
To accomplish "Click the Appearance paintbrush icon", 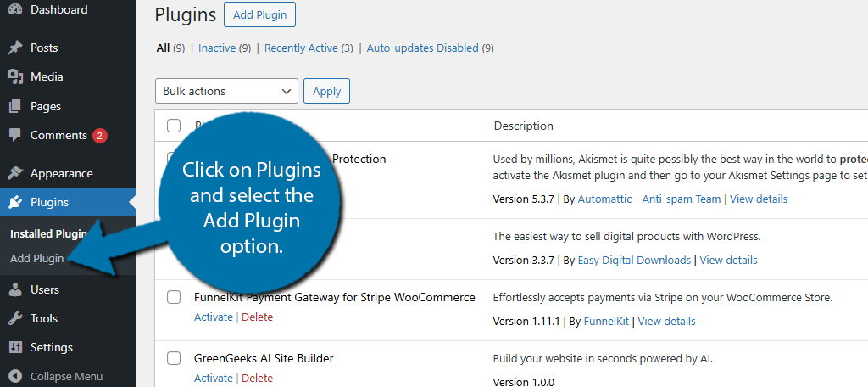I will [15, 173].
